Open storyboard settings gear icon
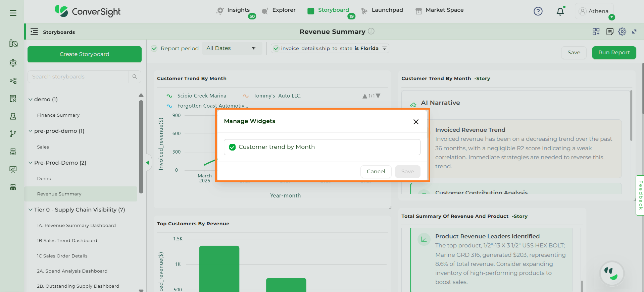644x292 pixels. point(622,32)
